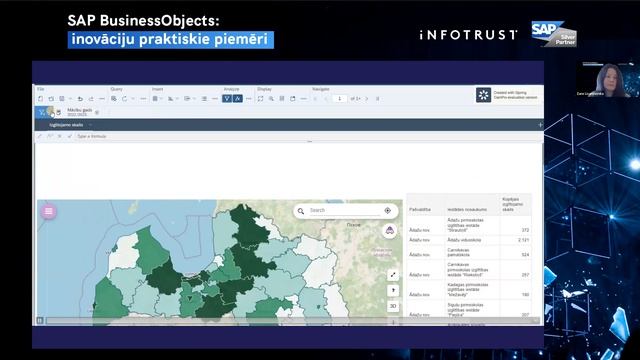
Task: Open more options in the Display group
Action: [x=303, y=99]
